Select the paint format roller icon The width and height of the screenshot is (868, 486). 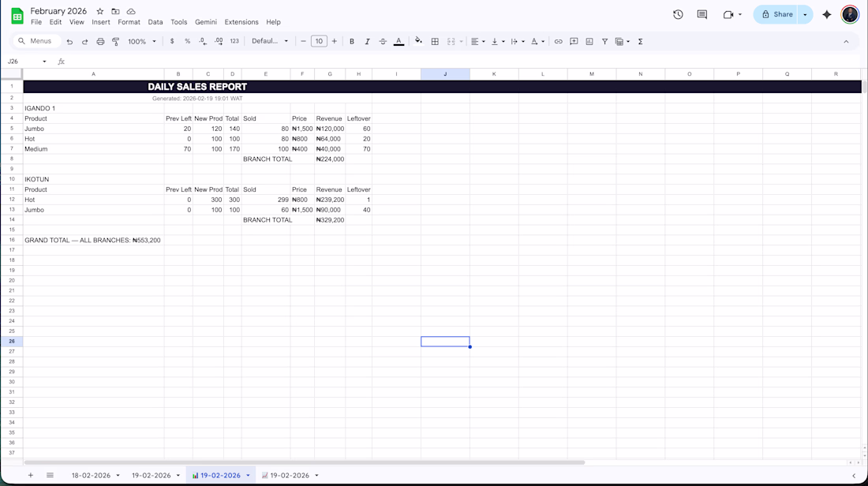[116, 42]
